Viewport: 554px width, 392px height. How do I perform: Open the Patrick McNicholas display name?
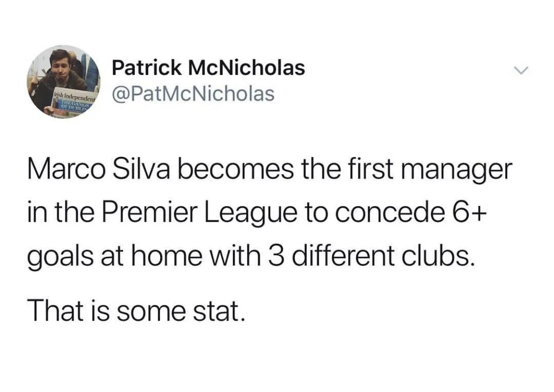coord(208,68)
